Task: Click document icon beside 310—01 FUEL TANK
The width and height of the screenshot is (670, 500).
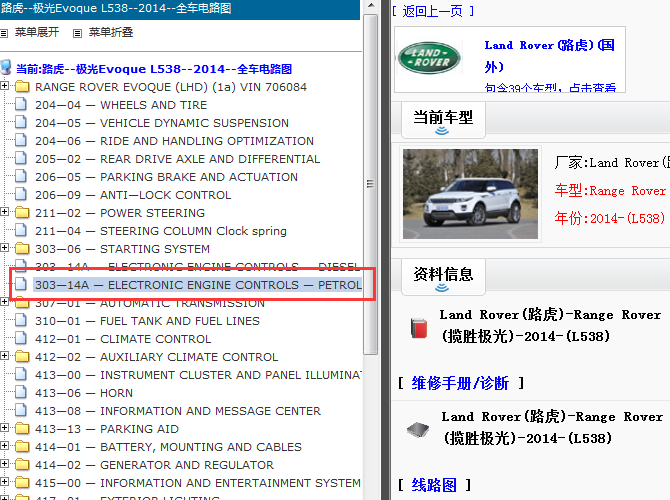Action: (21, 320)
